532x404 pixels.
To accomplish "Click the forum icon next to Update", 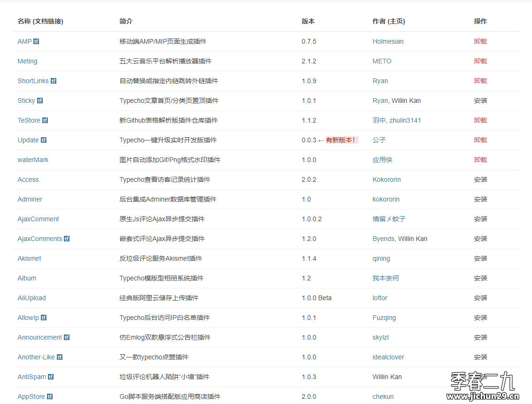I will pos(44,140).
